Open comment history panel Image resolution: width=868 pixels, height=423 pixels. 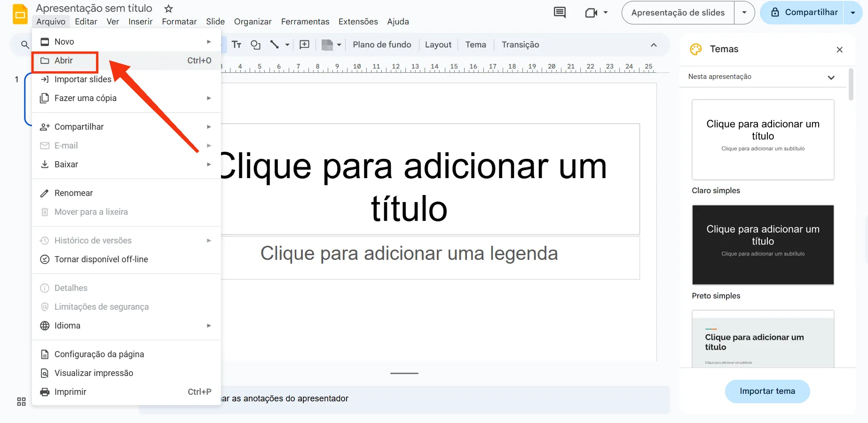(559, 13)
